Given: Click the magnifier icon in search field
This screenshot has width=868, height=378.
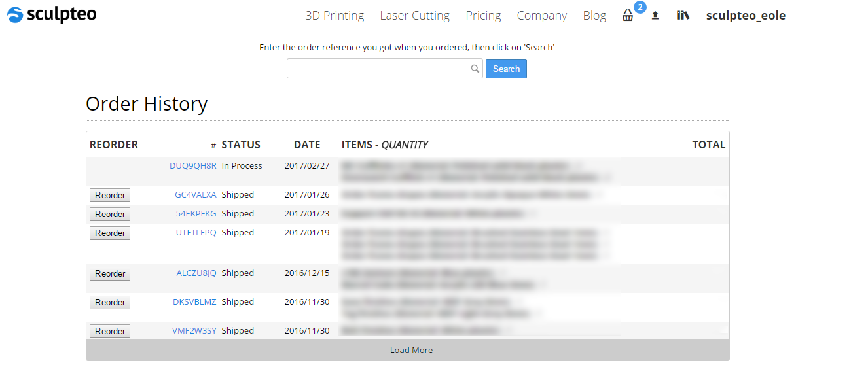Looking at the screenshot, I should pos(475,69).
